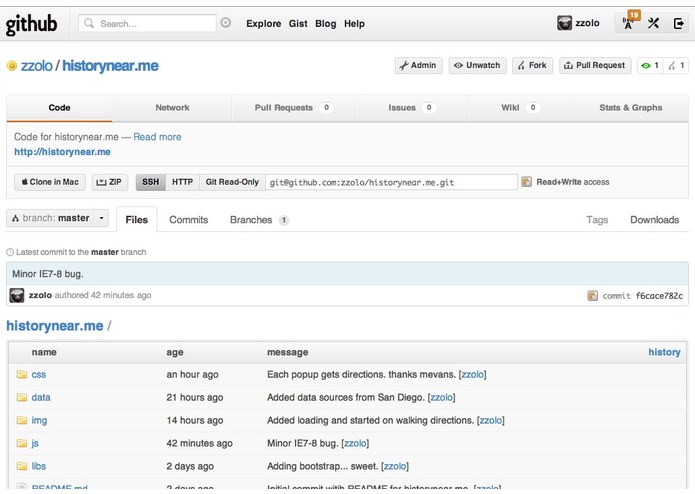View watchers count with eye icon
This screenshot has width=695, height=494.
click(650, 66)
